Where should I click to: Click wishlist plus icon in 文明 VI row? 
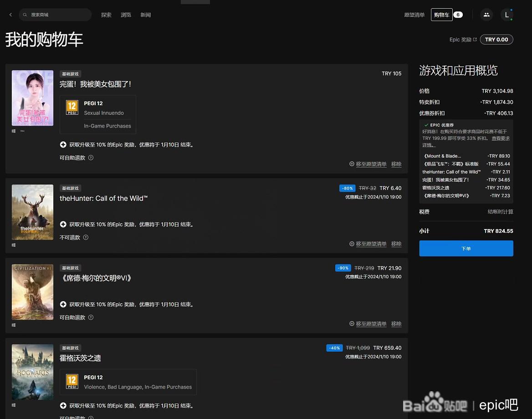352,324
